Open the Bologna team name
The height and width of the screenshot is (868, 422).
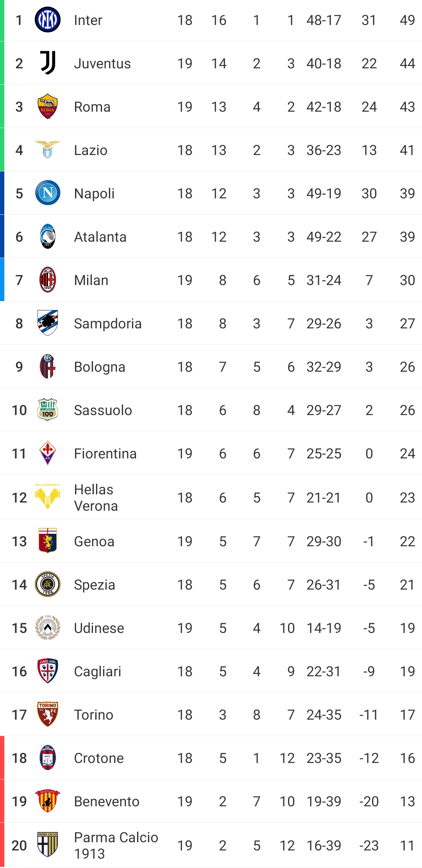click(x=100, y=367)
